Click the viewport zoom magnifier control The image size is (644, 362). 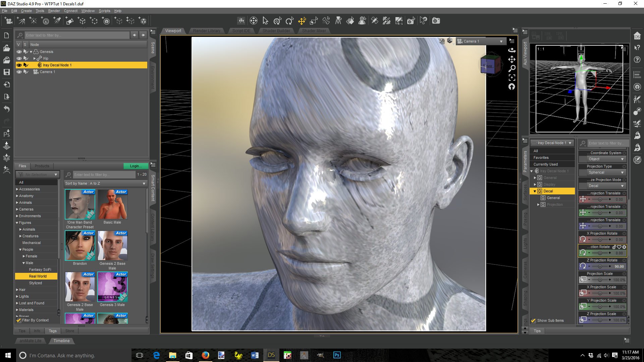click(x=512, y=68)
